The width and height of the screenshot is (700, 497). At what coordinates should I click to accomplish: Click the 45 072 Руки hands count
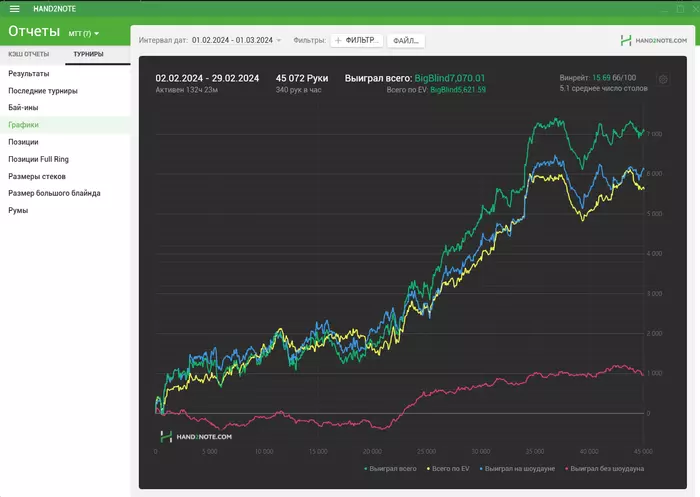[x=302, y=78]
